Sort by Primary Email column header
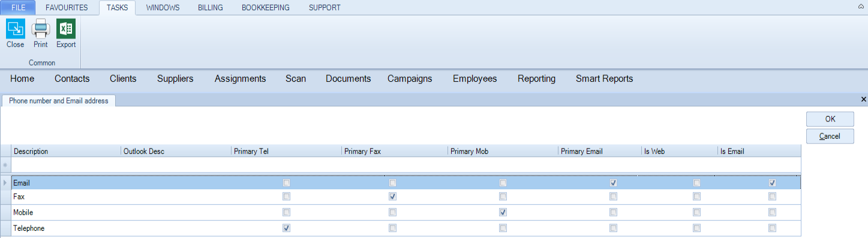Viewport: 868px width, 238px height. coord(599,151)
